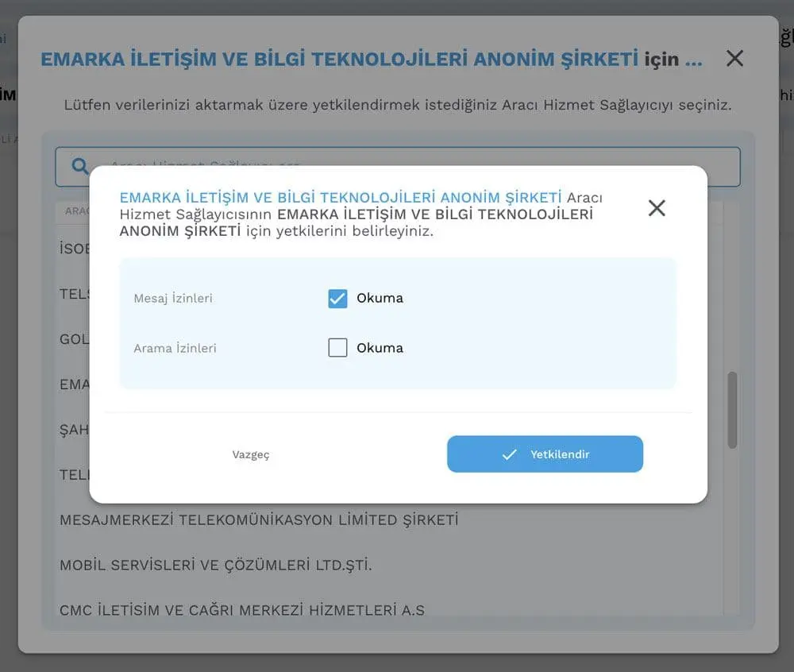Click the Yetkilendir button
Image resolution: width=794 pixels, height=672 pixels.
(545, 454)
